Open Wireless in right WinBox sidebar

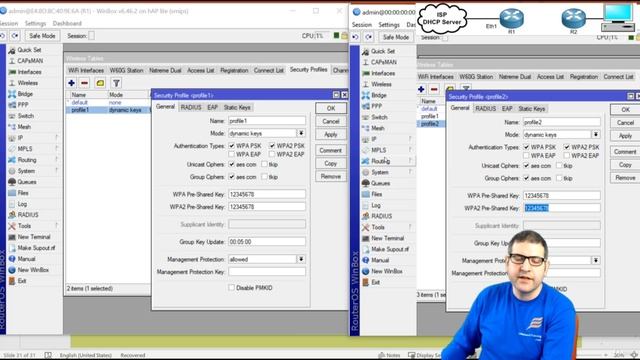pos(381,84)
